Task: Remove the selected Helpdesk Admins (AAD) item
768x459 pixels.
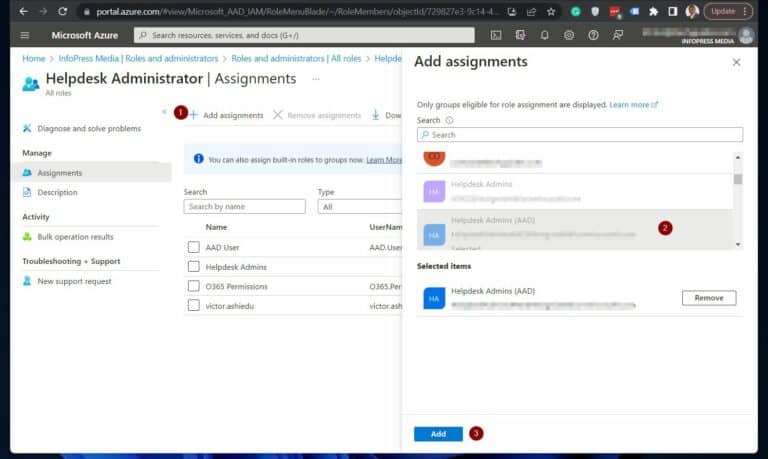Action: [x=709, y=298]
